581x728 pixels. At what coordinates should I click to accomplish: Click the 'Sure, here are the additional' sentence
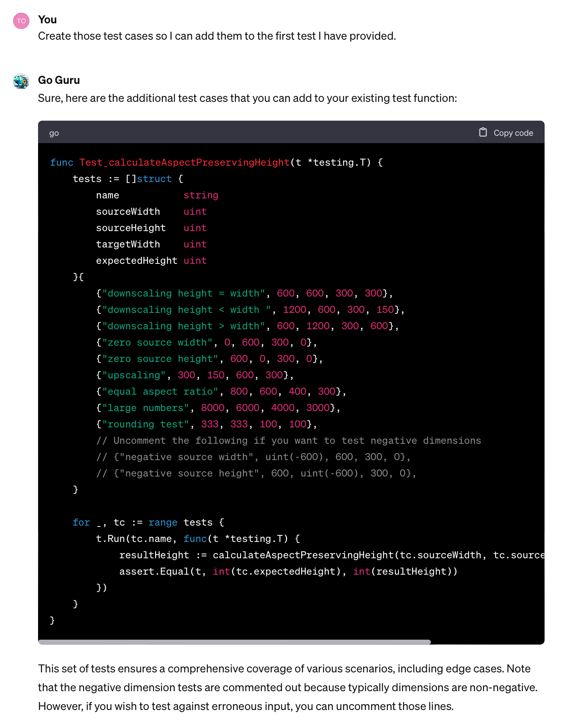tap(248, 98)
